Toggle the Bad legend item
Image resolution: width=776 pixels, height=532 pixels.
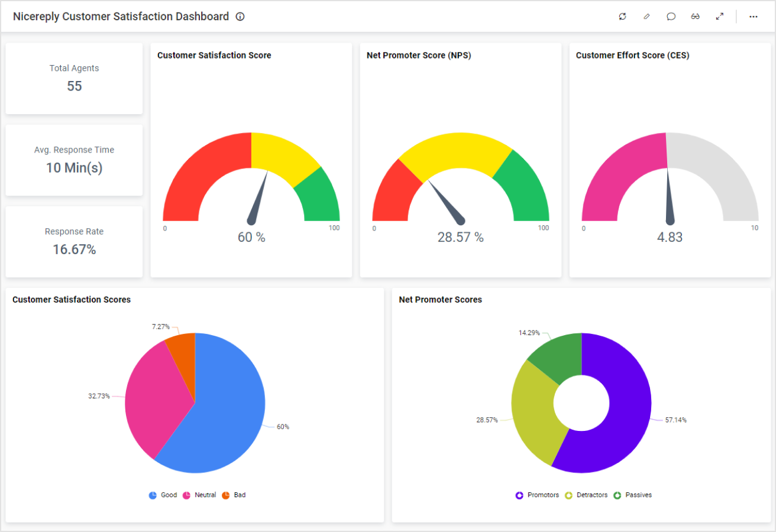(234, 495)
